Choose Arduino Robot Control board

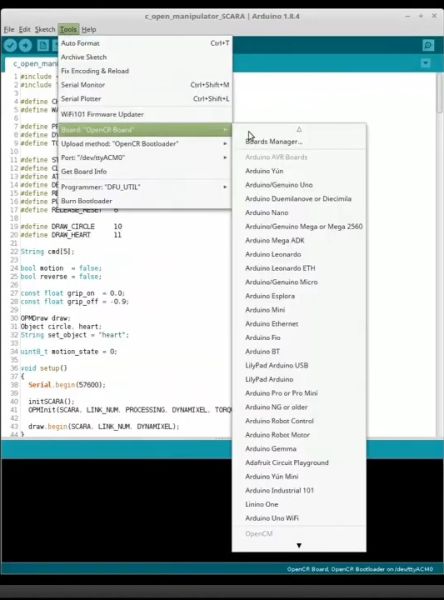click(299, 421)
